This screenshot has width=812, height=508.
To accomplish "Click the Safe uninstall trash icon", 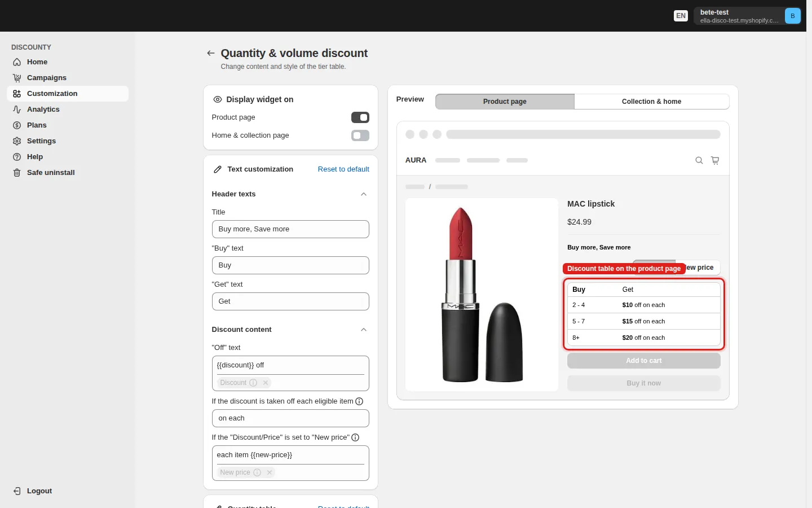I will pyautogui.click(x=17, y=173).
